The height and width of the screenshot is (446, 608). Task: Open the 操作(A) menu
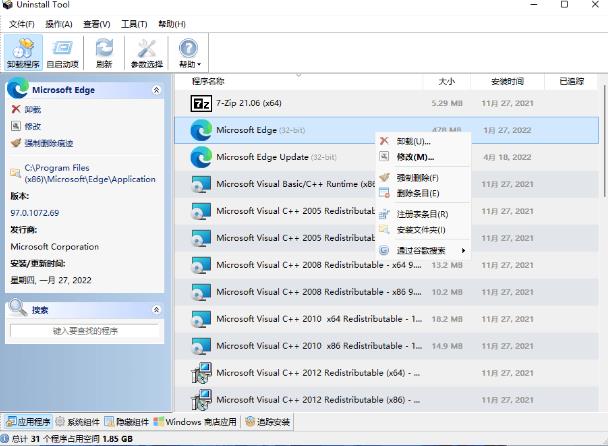pos(59,24)
